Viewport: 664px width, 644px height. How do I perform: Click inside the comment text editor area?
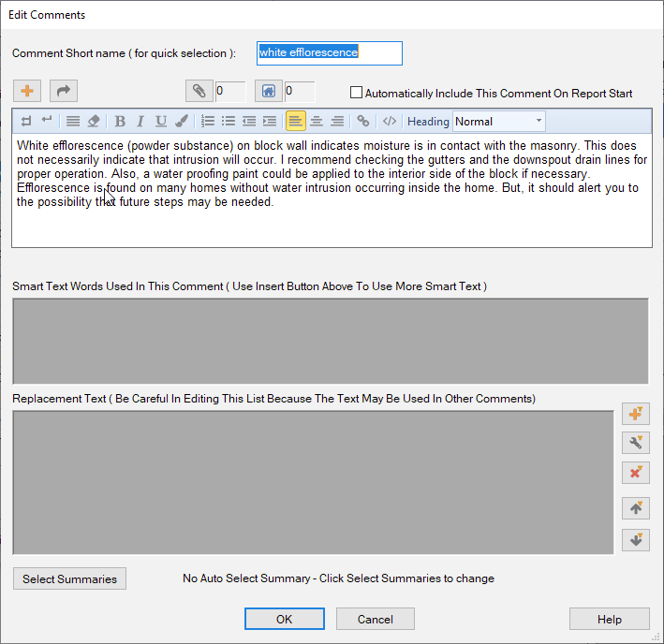pos(332,190)
